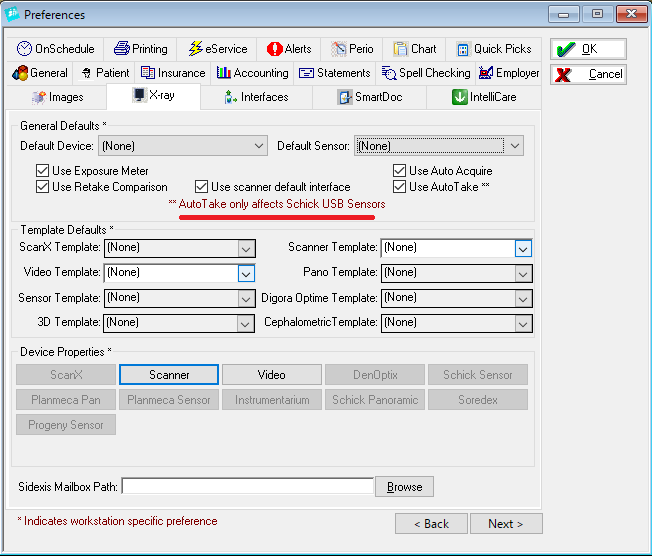Switch to the Images tab
The width and height of the screenshot is (652, 556).
coord(57,97)
